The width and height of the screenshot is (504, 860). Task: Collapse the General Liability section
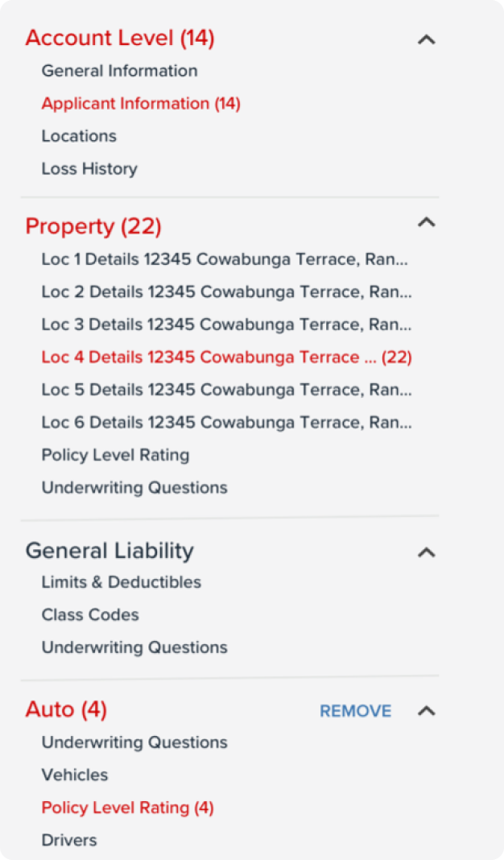tap(426, 552)
